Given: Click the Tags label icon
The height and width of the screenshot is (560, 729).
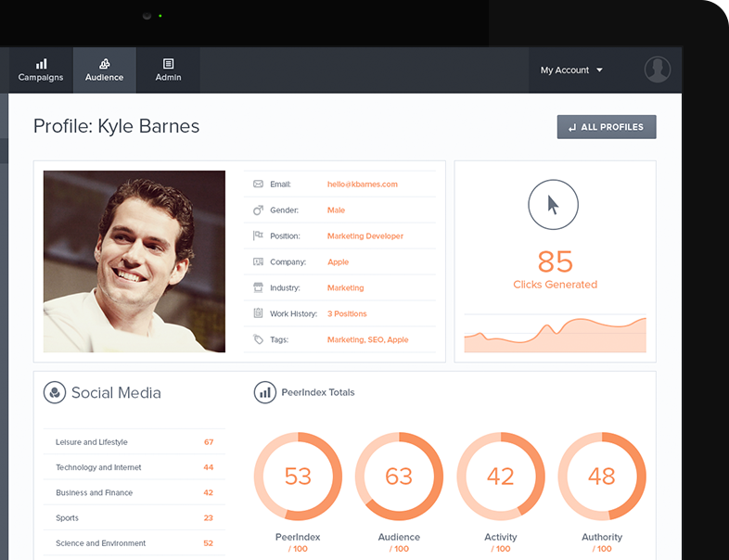Looking at the screenshot, I should click(x=258, y=339).
